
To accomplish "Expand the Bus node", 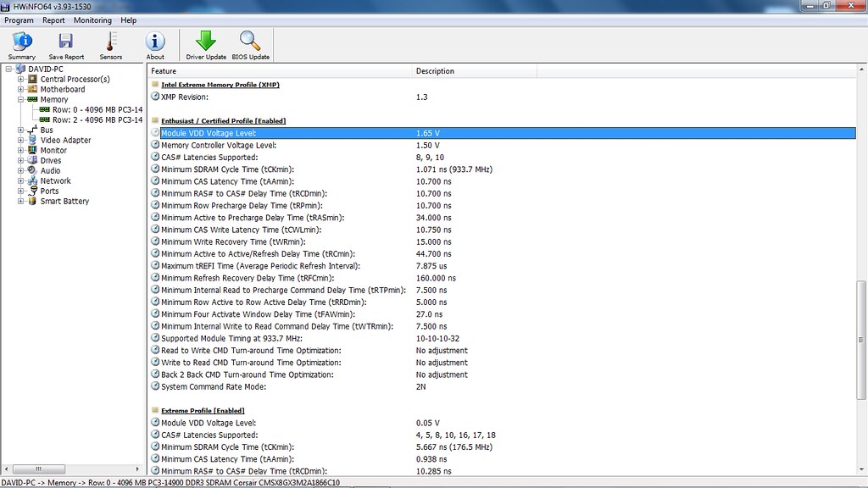I will tap(20, 130).
